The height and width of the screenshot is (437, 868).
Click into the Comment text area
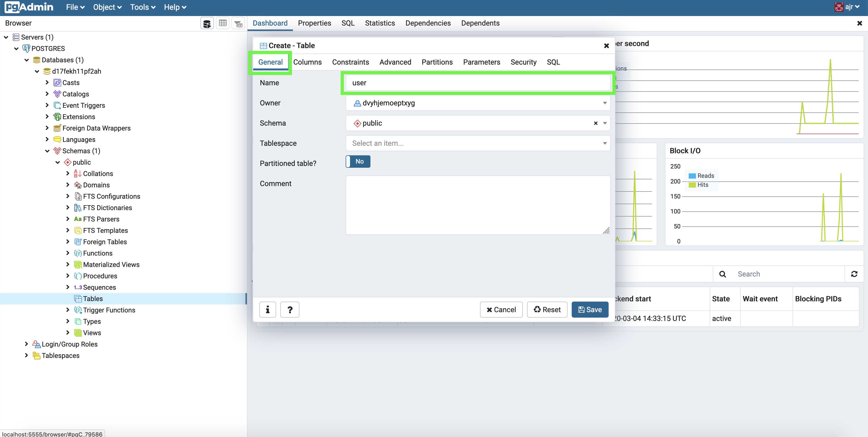[x=477, y=205]
